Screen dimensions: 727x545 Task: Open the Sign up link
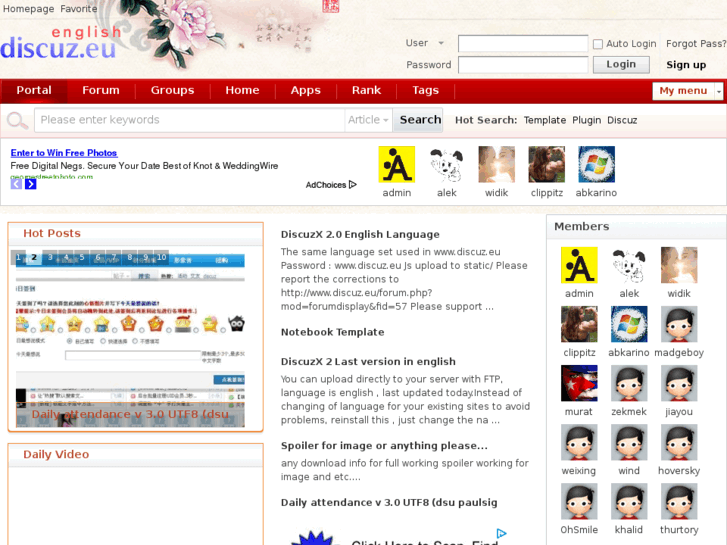point(686,65)
